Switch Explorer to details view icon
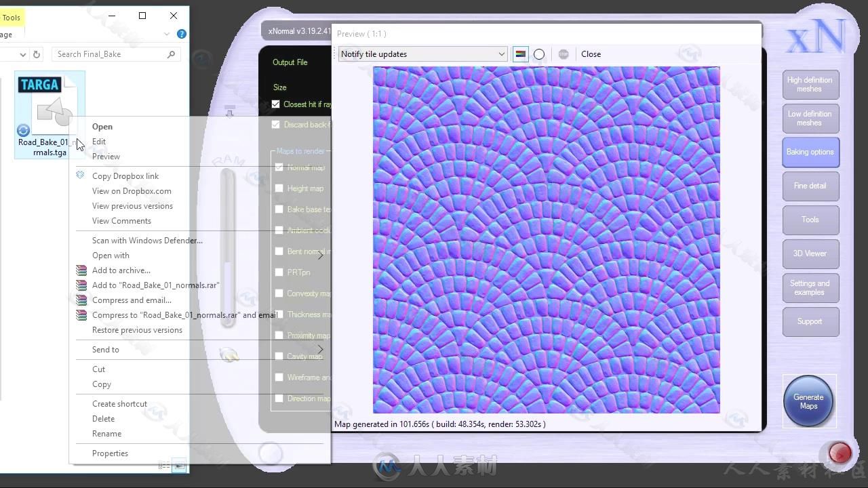Image resolution: width=868 pixels, height=488 pixels. [x=164, y=466]
